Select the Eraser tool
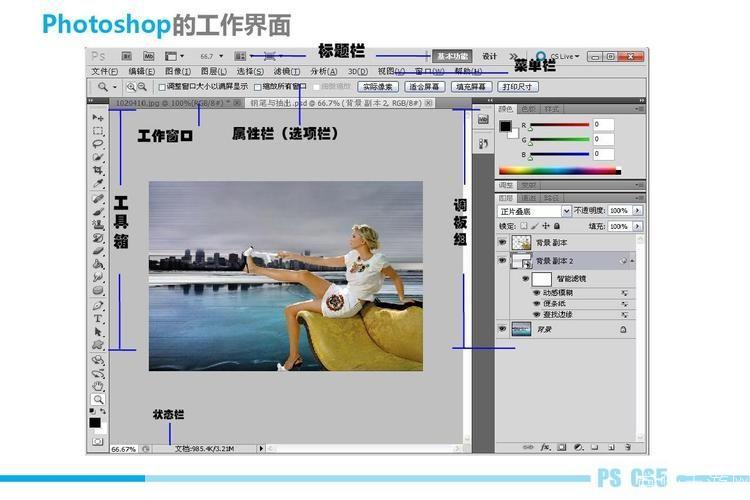This screenshot has width=750, height=500. point(98,251)
